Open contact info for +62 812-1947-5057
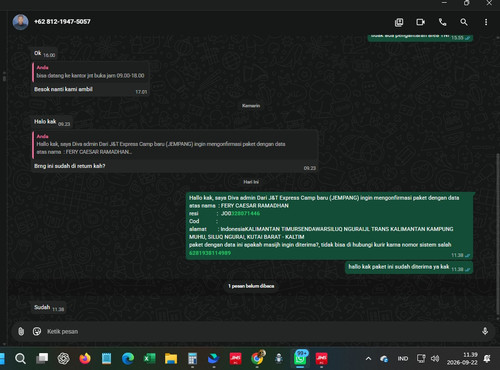500x370 pixels. tap(62, 22)
